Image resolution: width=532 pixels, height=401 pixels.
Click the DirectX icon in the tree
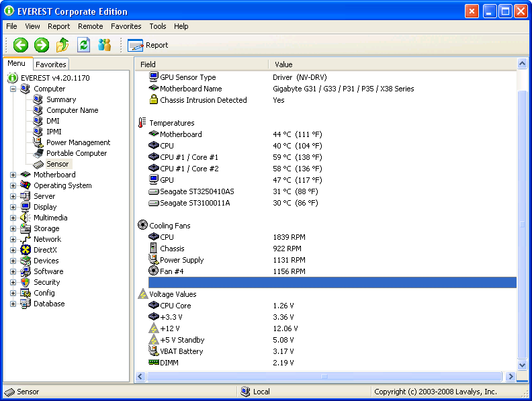(x=25, y=250)
